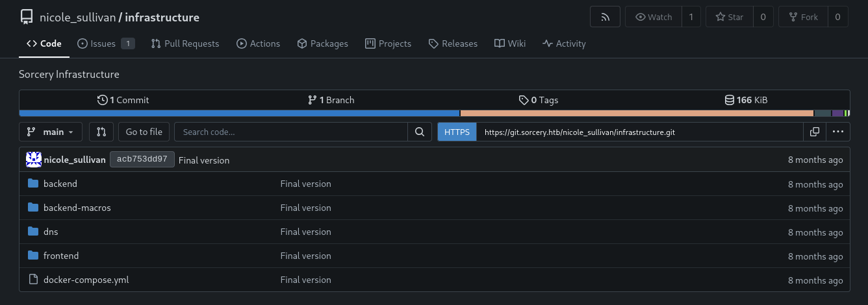Open the backend folder
868x305 pixels.
coord(60,184)
